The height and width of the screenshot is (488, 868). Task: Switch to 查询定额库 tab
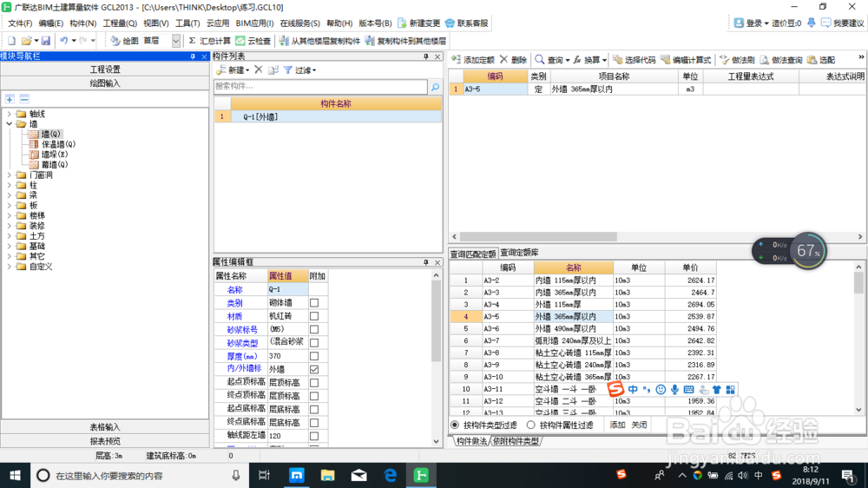point(519,253)
